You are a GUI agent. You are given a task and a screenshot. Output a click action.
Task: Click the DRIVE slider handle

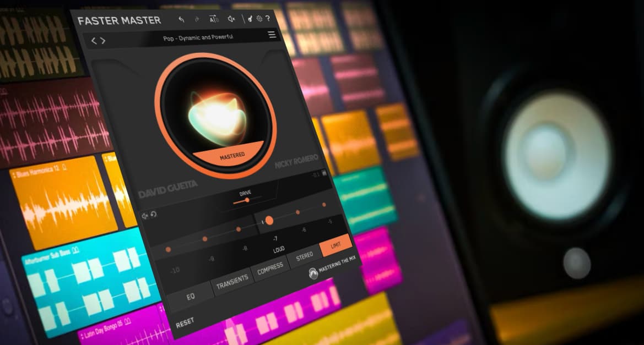[x=247, y=200]
